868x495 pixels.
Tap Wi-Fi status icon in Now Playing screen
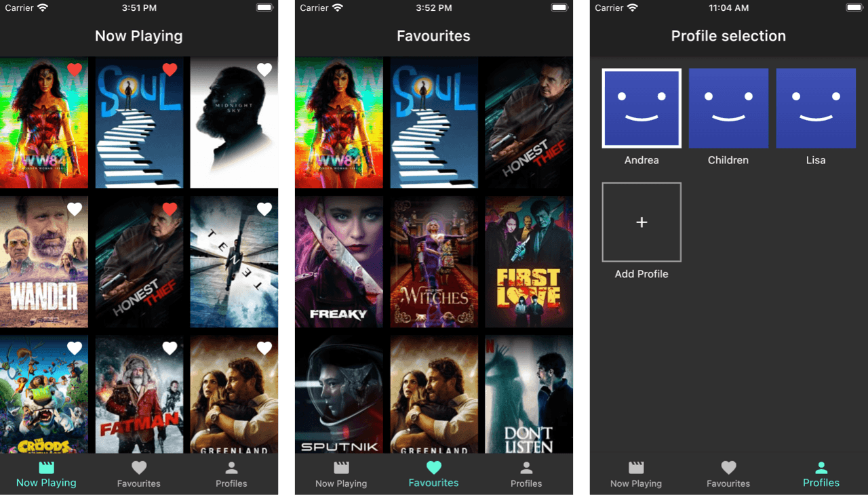(43, 7)
